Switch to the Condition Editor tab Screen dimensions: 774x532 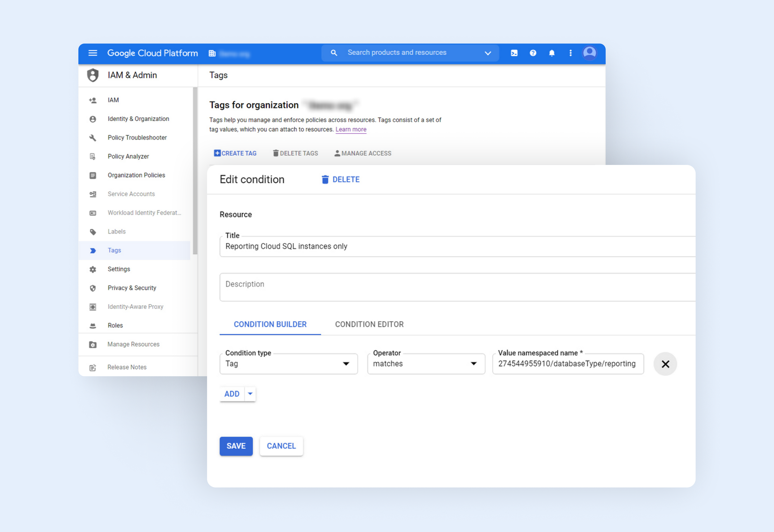point(369,324)
